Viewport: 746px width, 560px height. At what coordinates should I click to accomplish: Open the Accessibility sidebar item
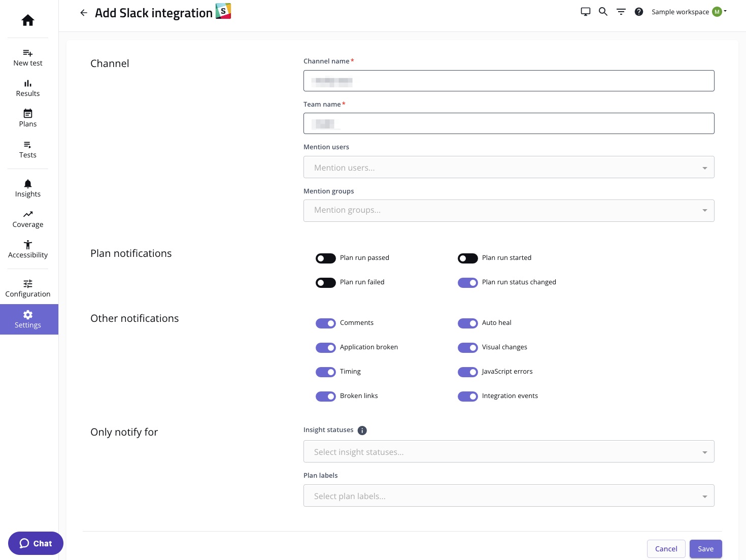click(28, 249)
